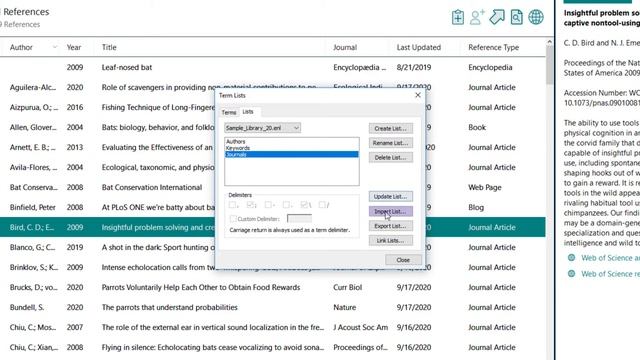Image resolution: width=640 pixels, height=360 pixels.
Task: Add a new reference with clipboard-plus icon
Action: point(458,17)
